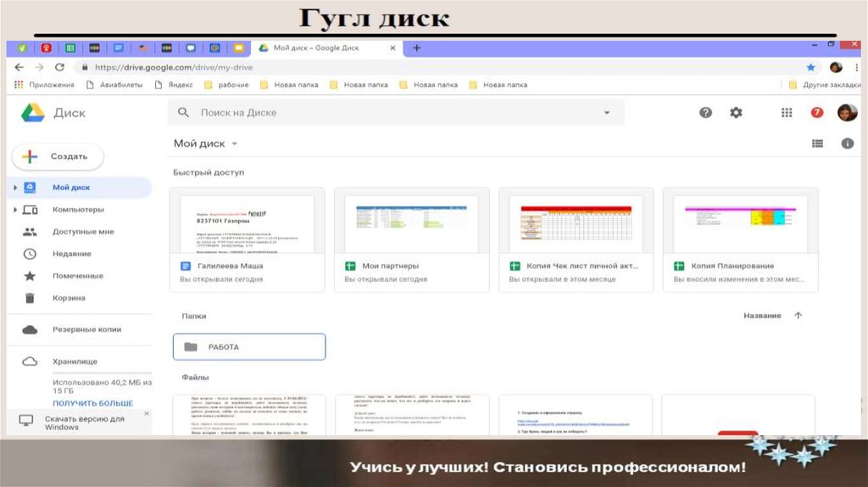Viewport: 868px width, 487px height.
Task: Select the РАБОТА folder
Action: click(249, 347)
